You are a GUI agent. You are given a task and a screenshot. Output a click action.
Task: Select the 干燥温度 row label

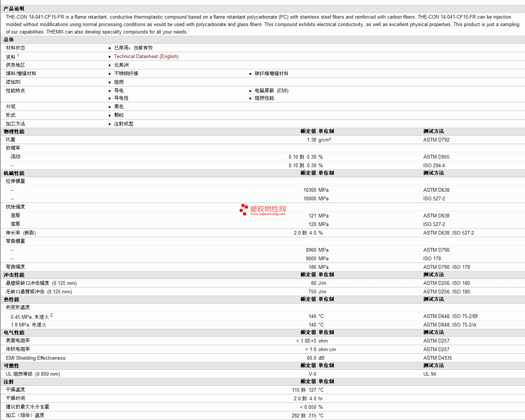click(16, 390)
